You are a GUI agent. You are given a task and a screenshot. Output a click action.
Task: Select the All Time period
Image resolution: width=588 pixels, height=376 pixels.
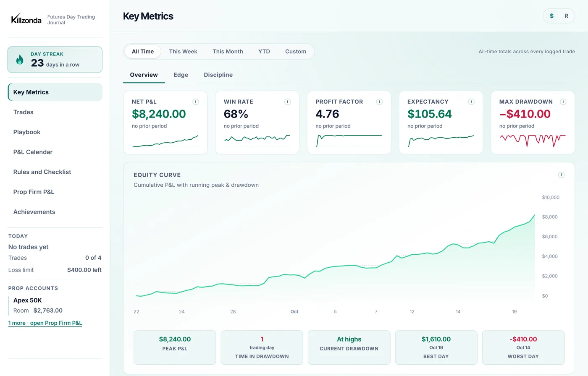click(x=143, y=52)
